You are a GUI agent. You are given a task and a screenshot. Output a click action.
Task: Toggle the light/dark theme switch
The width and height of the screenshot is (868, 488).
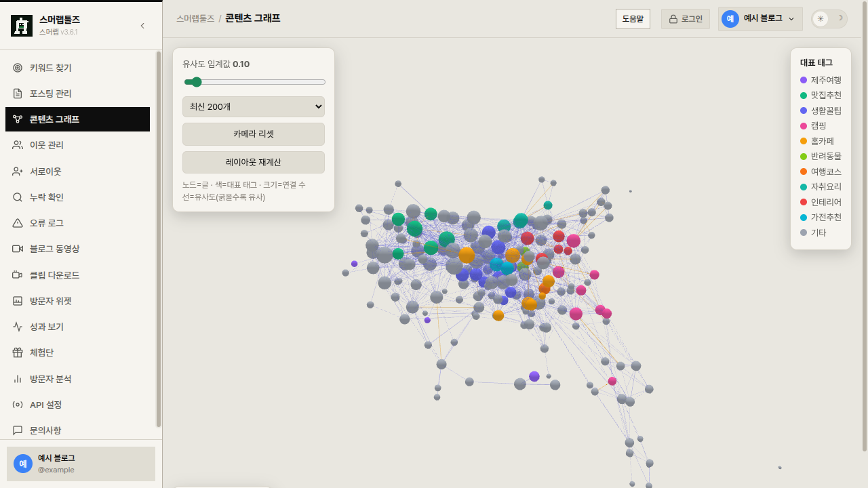point(829,18)
